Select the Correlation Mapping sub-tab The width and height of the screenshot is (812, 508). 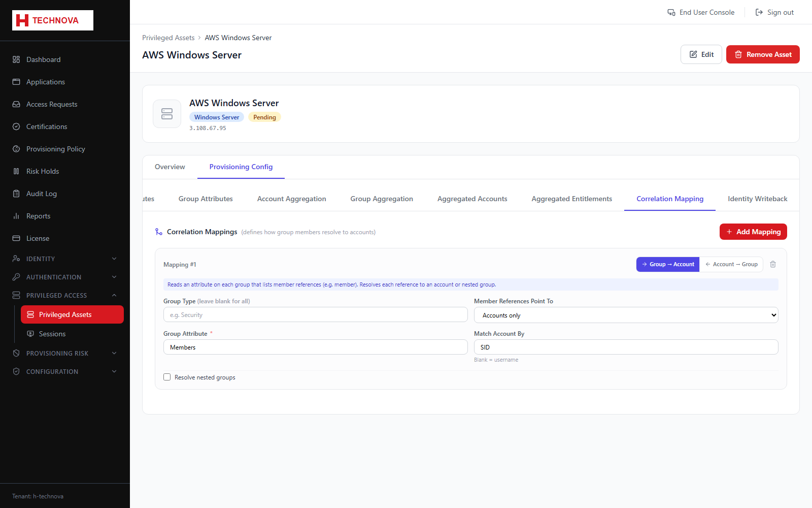pos(670,199)
